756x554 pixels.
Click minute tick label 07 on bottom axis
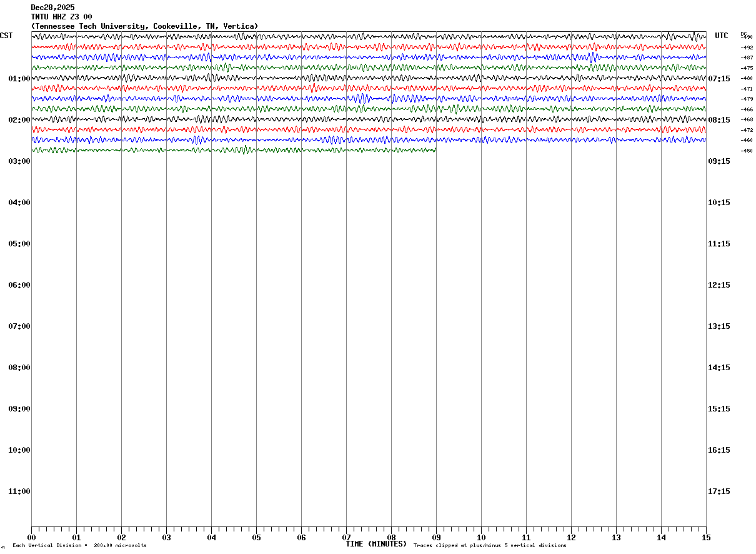click(346, 538)
